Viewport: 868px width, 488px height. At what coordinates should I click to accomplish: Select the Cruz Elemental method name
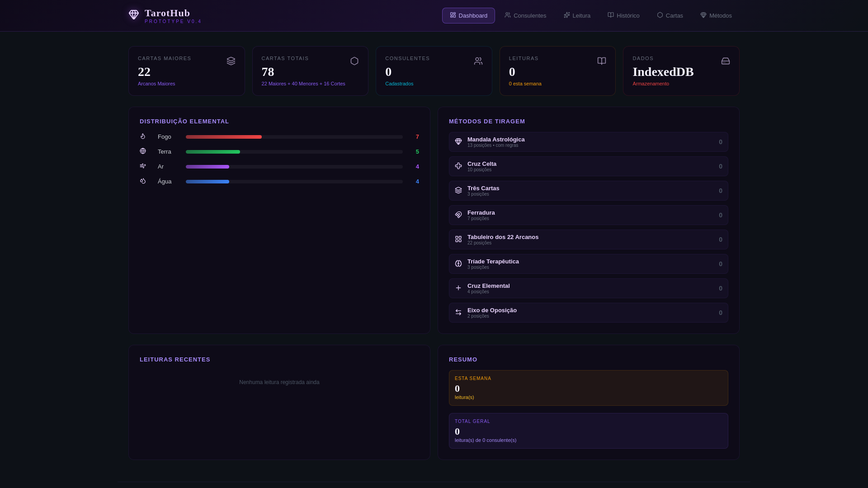pos(489,286)
